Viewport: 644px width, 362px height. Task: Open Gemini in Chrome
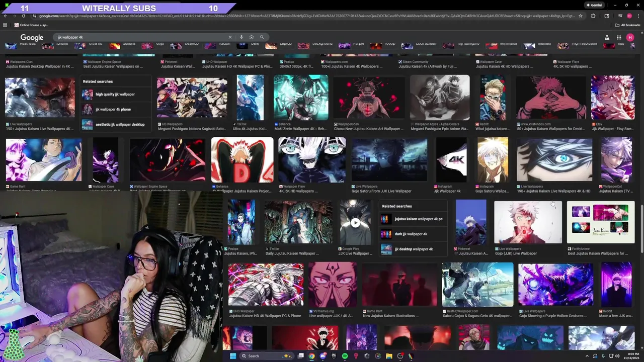pyautogui.click(x=594, y=5)
